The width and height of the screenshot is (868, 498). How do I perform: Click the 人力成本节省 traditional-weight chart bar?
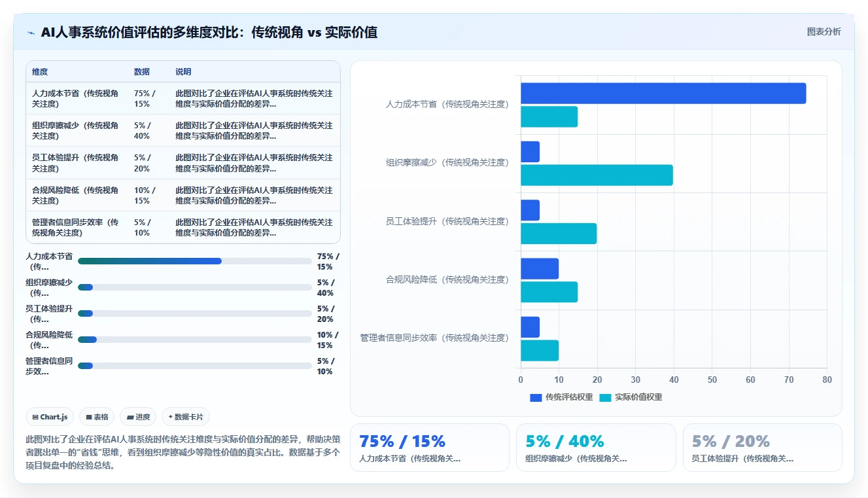tap(663, 94)
